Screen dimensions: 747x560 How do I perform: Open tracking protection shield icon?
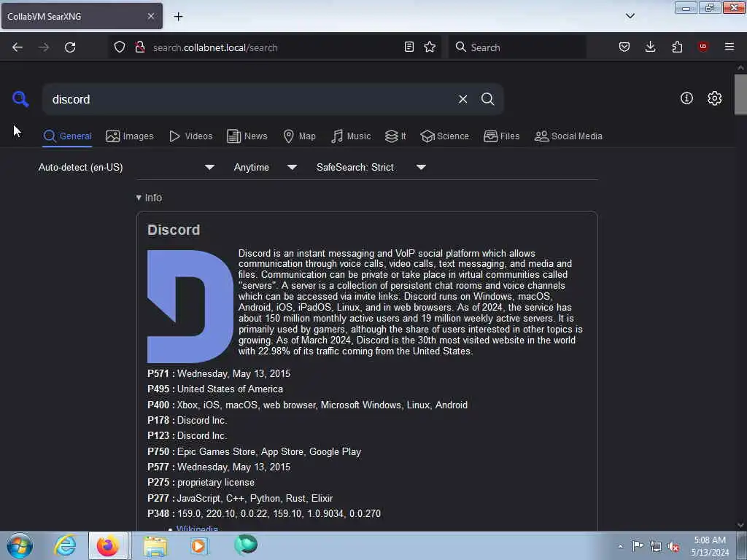point(120,47)
